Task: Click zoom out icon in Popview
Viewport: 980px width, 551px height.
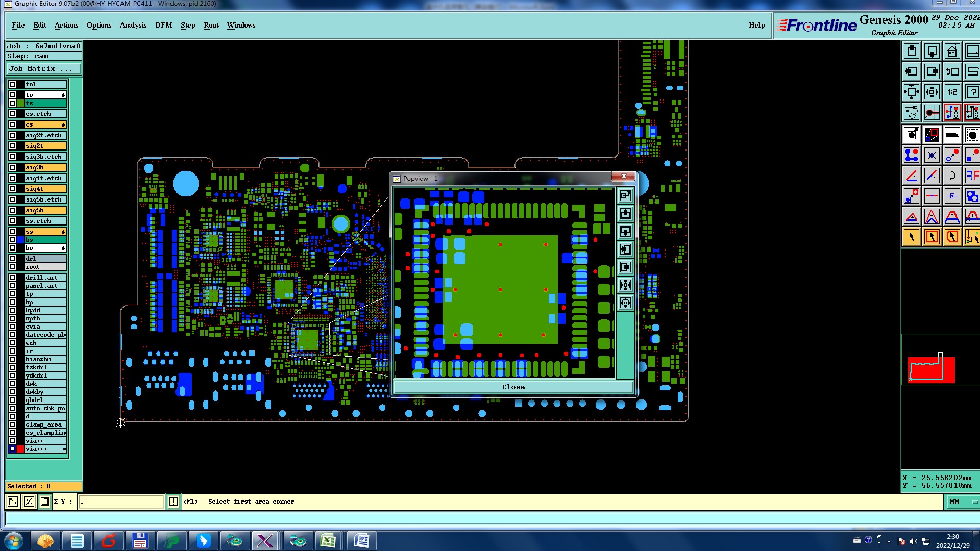Action: point(625,303)
